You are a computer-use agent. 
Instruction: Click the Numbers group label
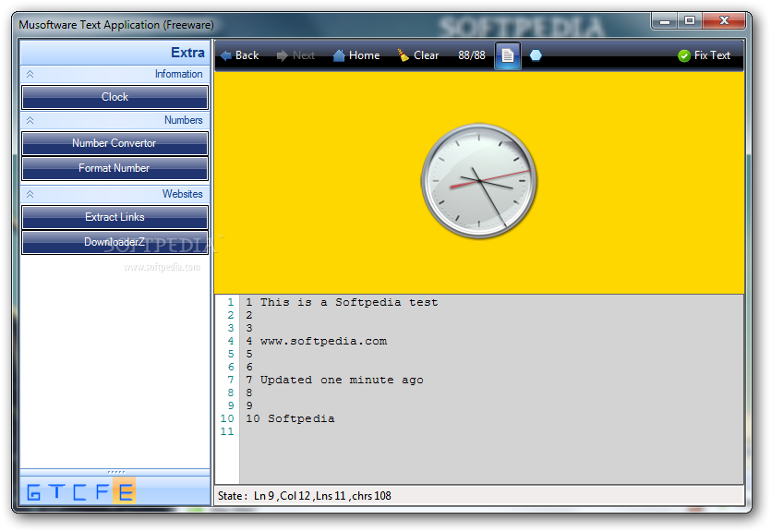tap(184, 120)
